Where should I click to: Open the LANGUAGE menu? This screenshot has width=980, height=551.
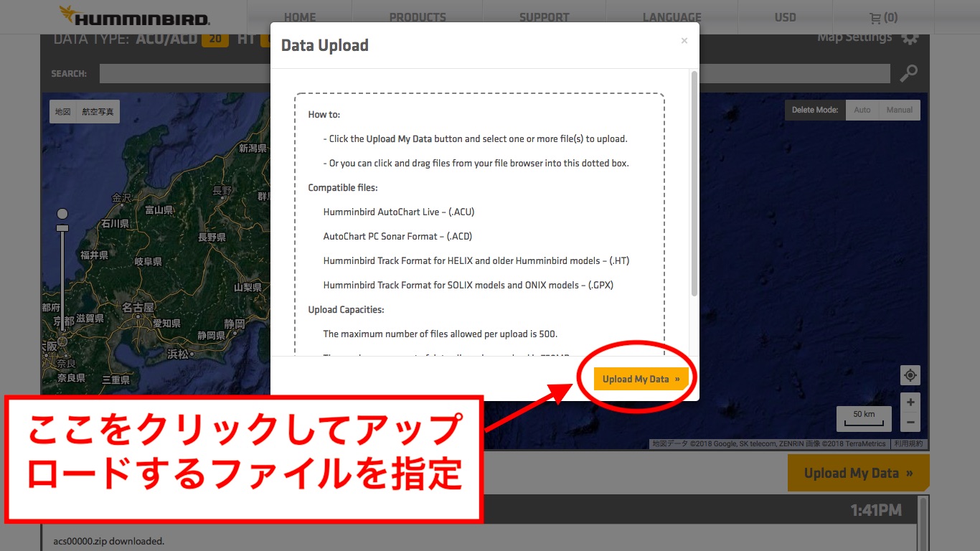pyautogui.click(x=672, y=17)
